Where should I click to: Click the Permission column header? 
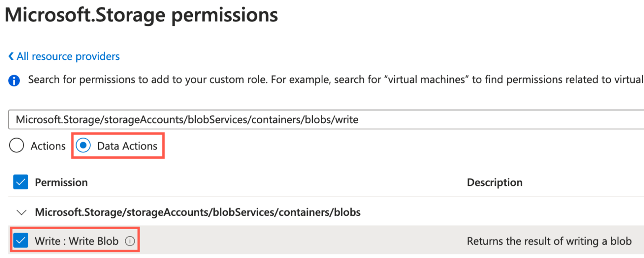[x=61, y=182]
